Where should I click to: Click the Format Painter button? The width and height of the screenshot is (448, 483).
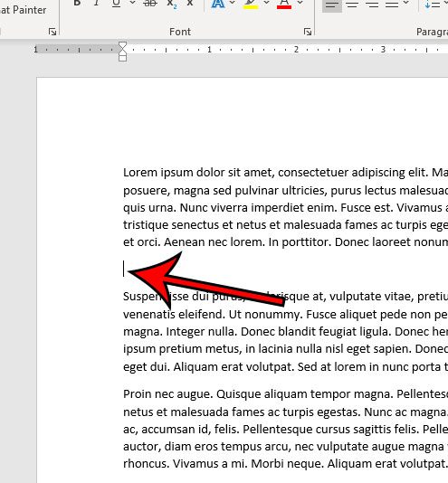(x=23, y=10)
